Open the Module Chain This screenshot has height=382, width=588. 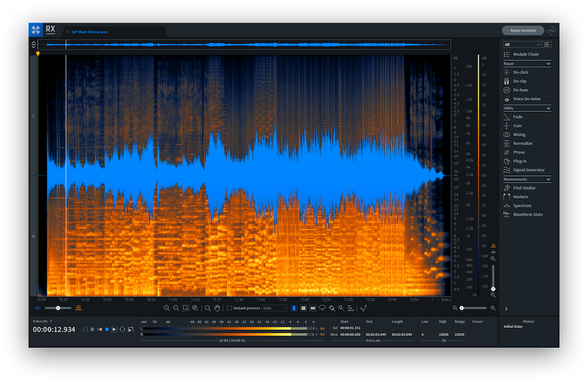[526, 55]
